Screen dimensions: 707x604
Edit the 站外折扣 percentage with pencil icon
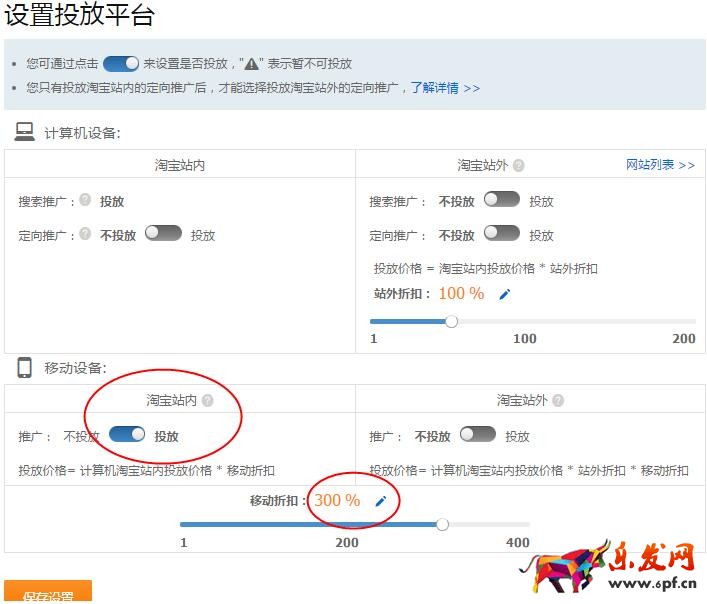[505, 294]
